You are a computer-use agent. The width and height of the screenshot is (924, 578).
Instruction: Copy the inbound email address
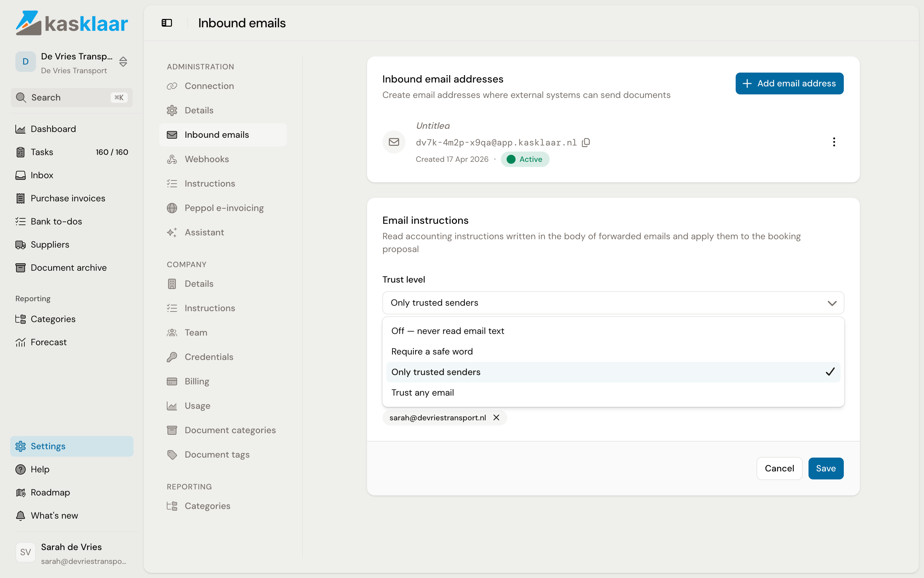pos(586,142)
